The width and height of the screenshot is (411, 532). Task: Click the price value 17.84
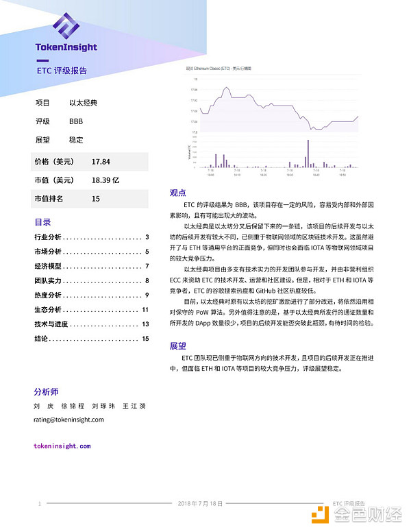point(101,162)
